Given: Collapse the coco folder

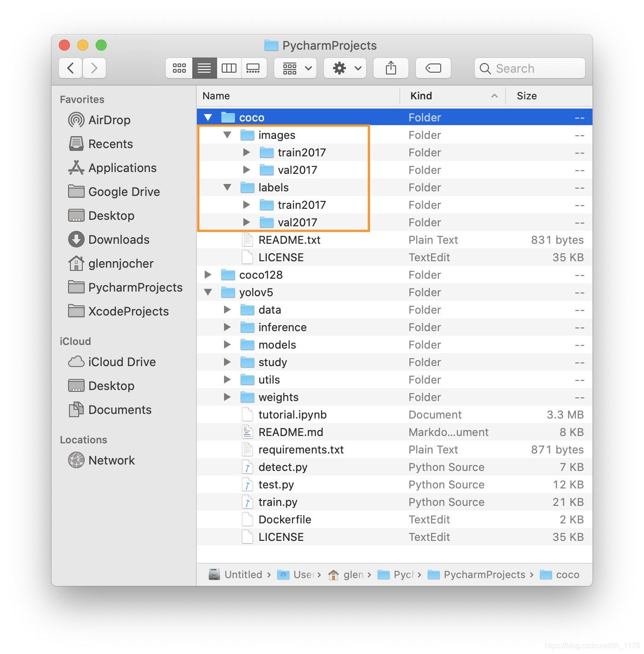Looking at the screenshot, I should [208, 117].
